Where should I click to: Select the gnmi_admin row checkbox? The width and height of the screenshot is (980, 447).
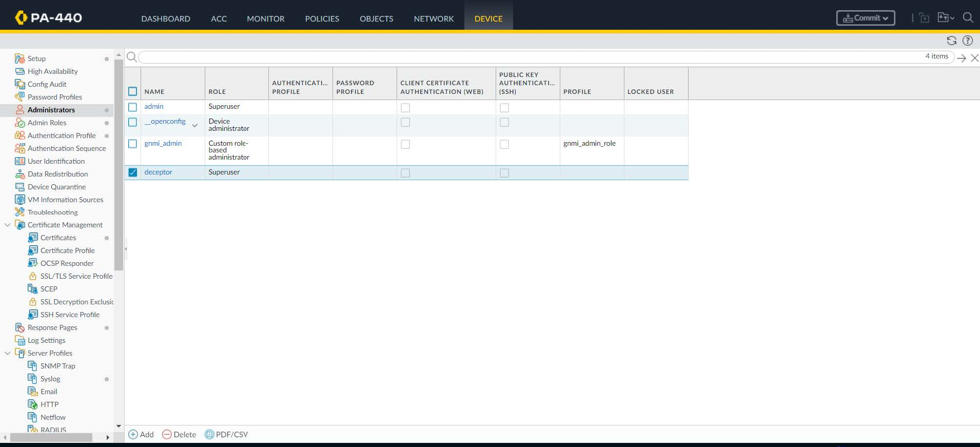(x=133, y=144)
